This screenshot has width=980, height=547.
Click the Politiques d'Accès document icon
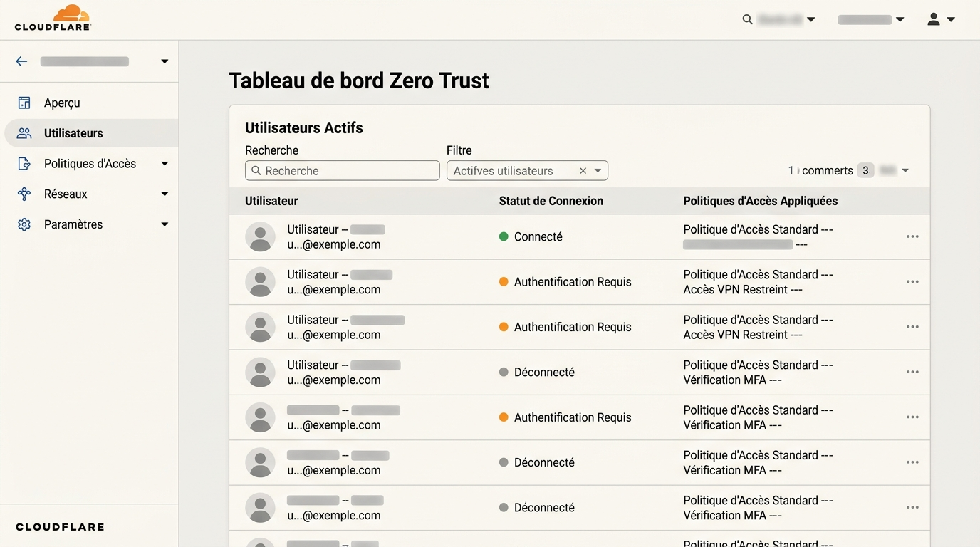tap(24, 164)
